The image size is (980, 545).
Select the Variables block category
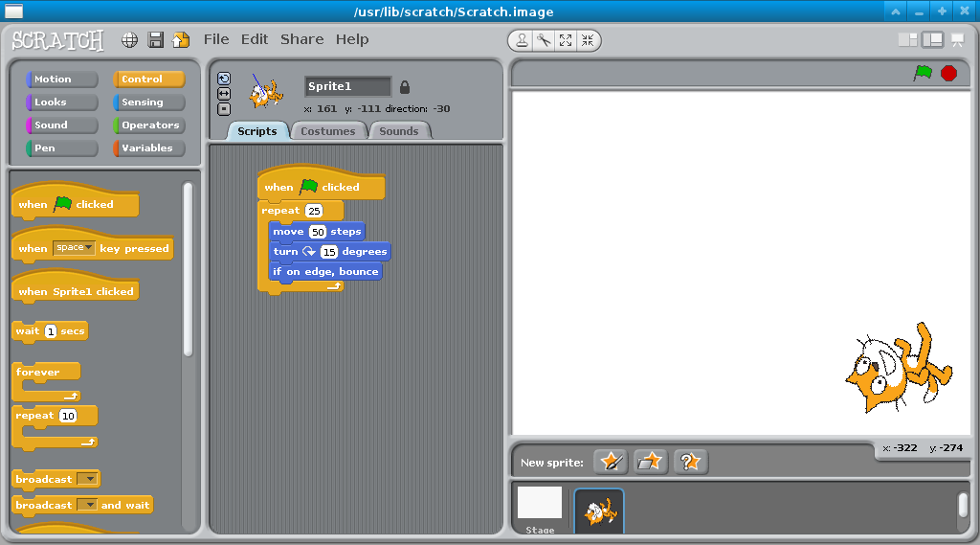148,148
